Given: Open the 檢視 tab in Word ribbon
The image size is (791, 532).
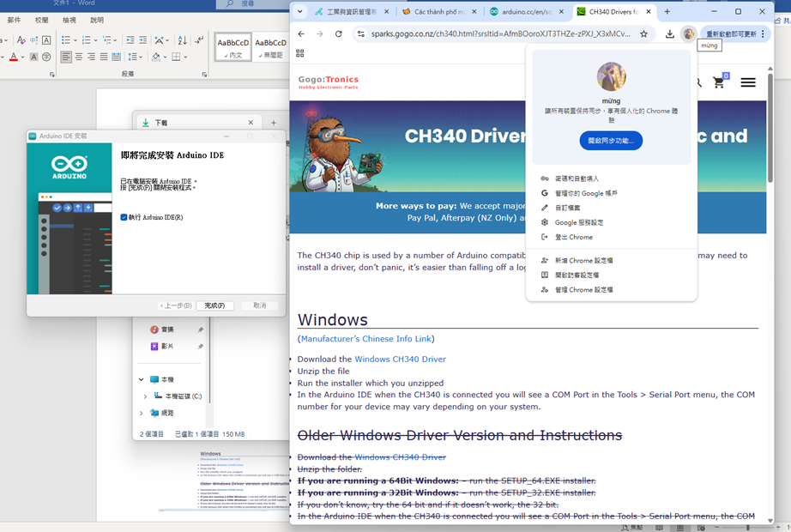Looking at the screenshot, I should tap(69, 20).
